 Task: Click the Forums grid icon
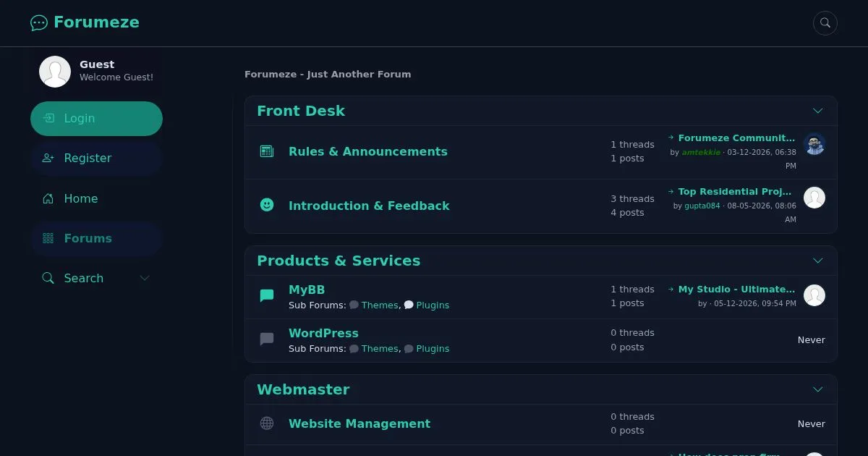[x=48, y=238]
